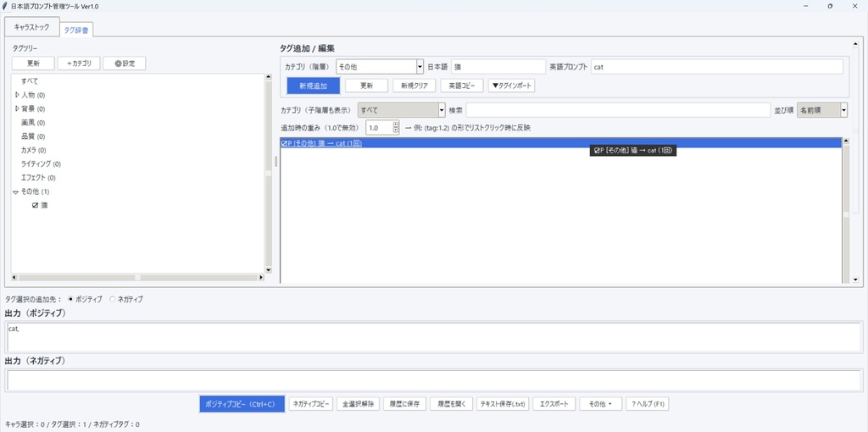Open the カテゴリ(子階層も表示) filter dropdown
Viewport: 868px width, 432px height.
[x=442, y=110]
